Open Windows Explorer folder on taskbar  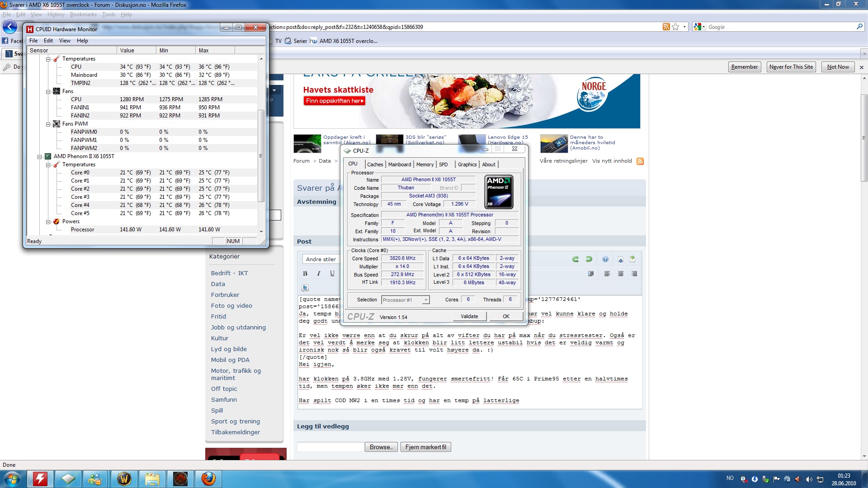coord(152,479)
